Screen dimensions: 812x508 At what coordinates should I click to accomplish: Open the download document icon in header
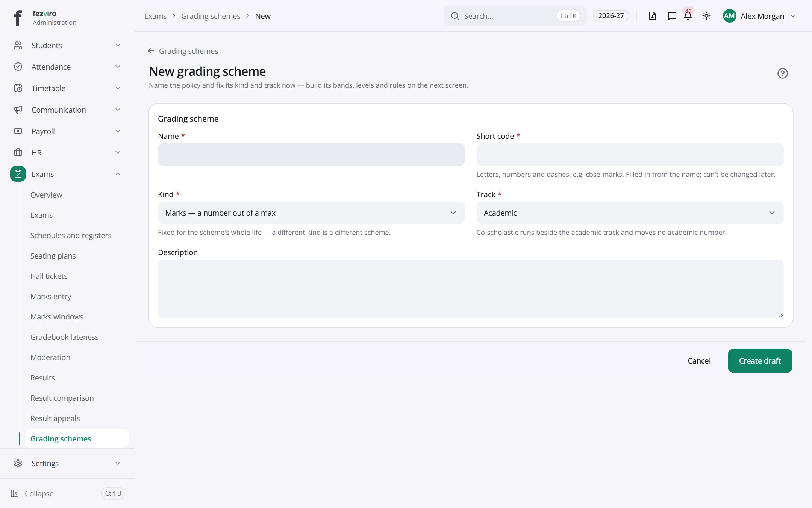point(652,16)
